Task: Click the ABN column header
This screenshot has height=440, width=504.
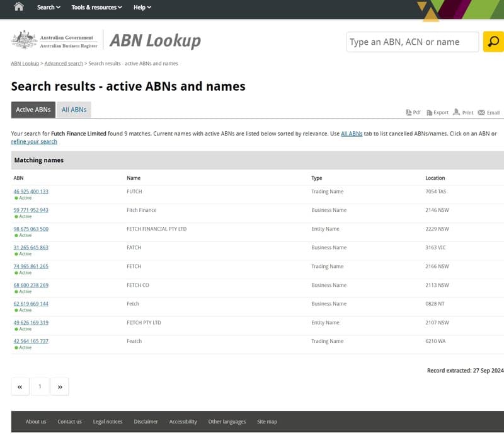Action: [x=18, y=178]
